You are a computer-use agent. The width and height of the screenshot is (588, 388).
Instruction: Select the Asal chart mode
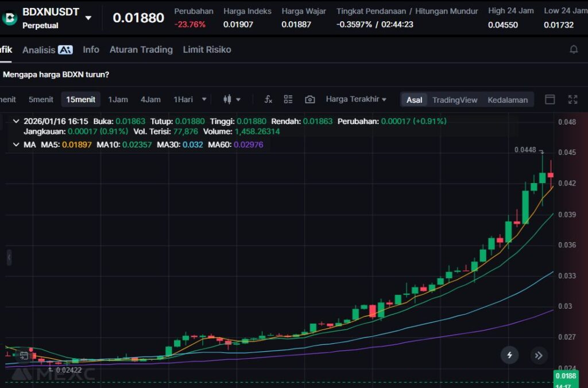tap(414, 100)
